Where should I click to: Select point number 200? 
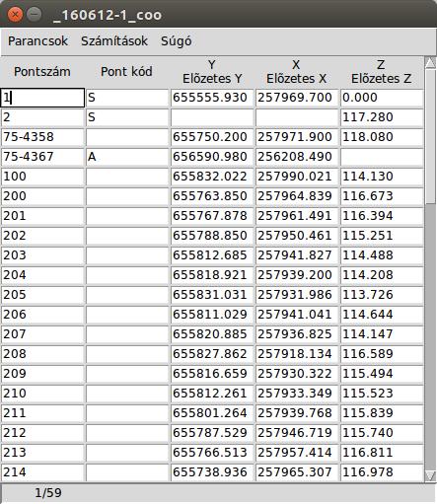pos(42,196)
